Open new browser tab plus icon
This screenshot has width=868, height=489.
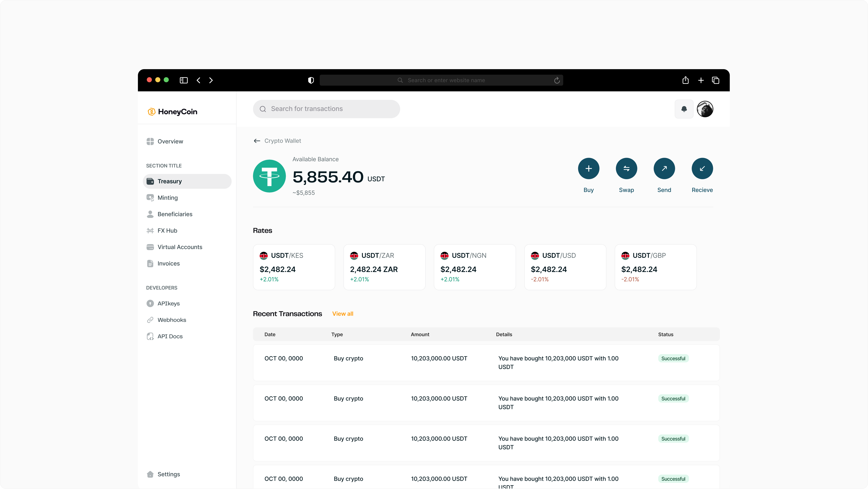pyautogui.click(x=700, y=80)
